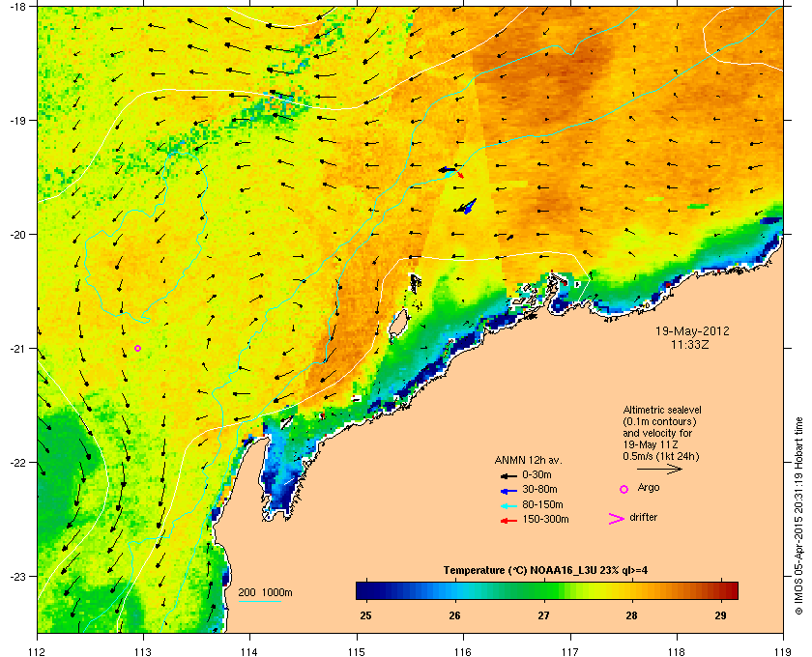Click the latitude axis label -20
812x657 pixels.
tap(17, 234)
